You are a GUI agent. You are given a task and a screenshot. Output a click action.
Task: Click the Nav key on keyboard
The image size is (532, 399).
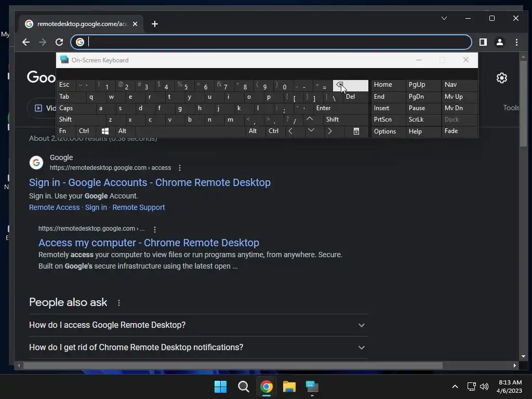[459, 85]
